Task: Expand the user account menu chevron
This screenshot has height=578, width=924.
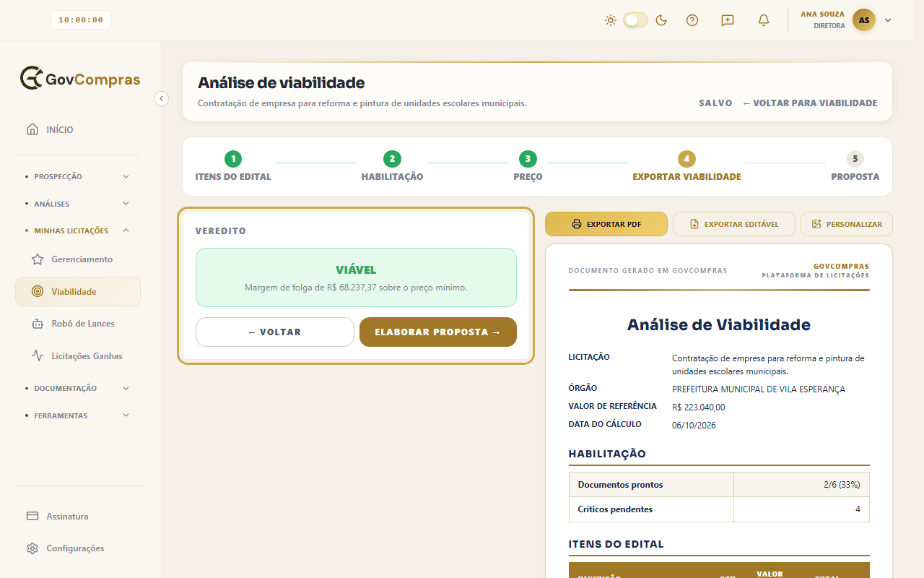Action: click(888, 20)
